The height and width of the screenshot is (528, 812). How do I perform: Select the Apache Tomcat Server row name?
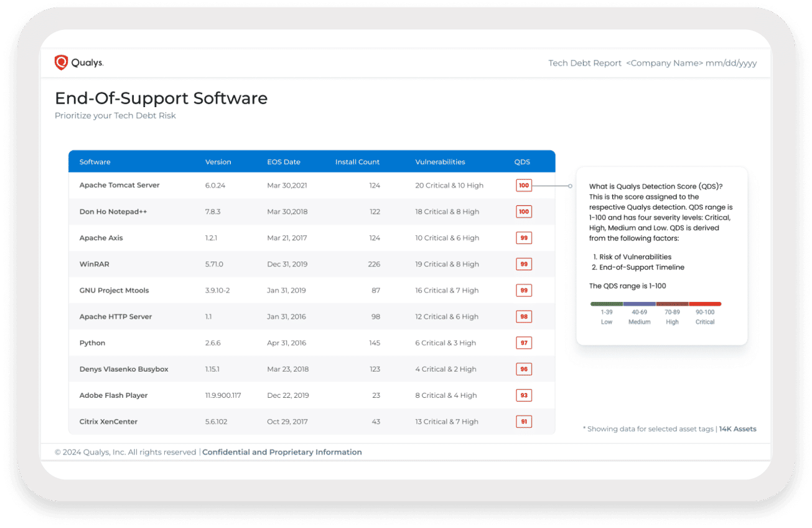coord(119,185)
